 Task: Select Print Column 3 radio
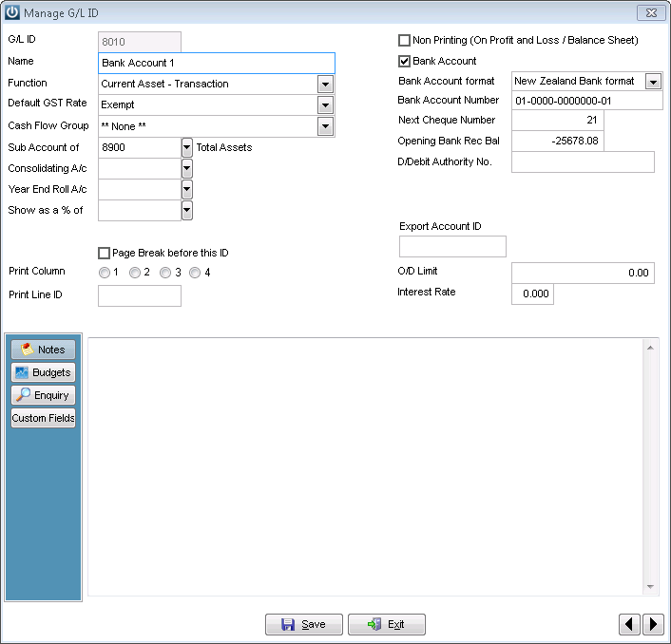coord(165,273)
